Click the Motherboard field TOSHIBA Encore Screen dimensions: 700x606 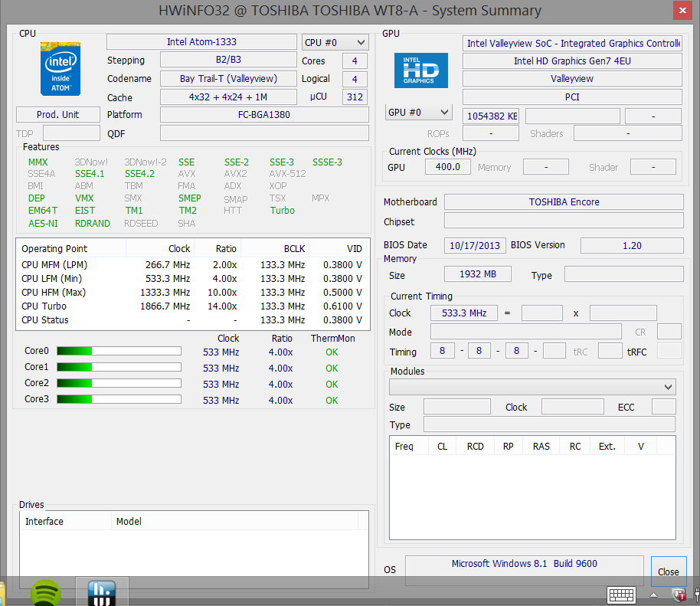564,201
